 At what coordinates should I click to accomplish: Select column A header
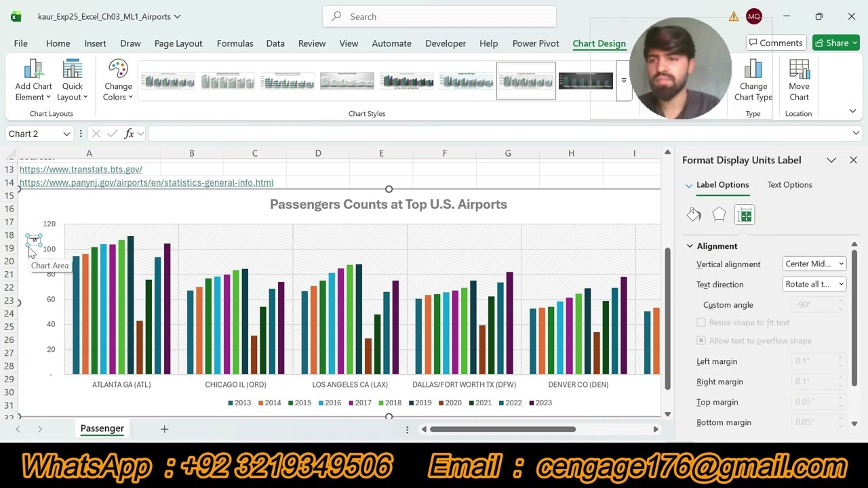coord(89,153)
